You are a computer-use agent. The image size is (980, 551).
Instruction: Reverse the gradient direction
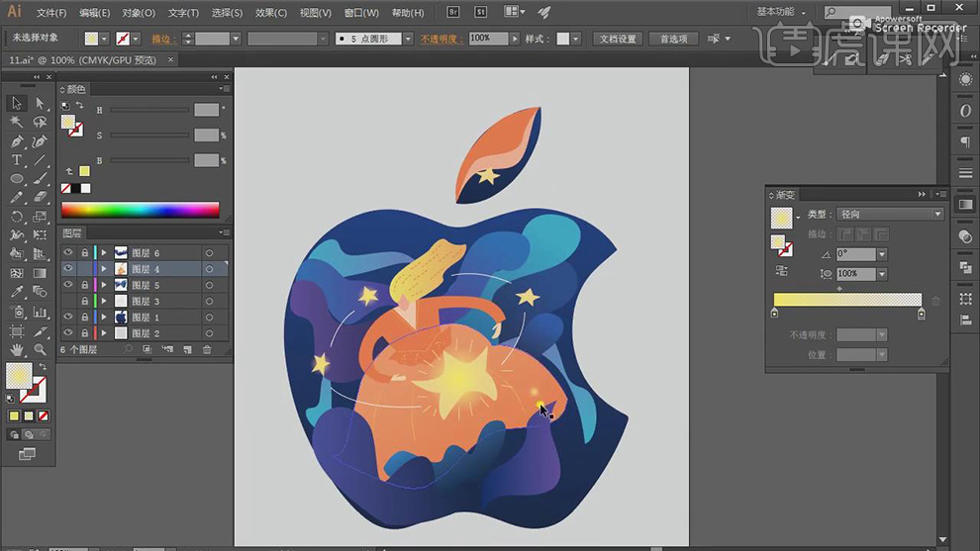pyautogui.click(x=782, y=270)
